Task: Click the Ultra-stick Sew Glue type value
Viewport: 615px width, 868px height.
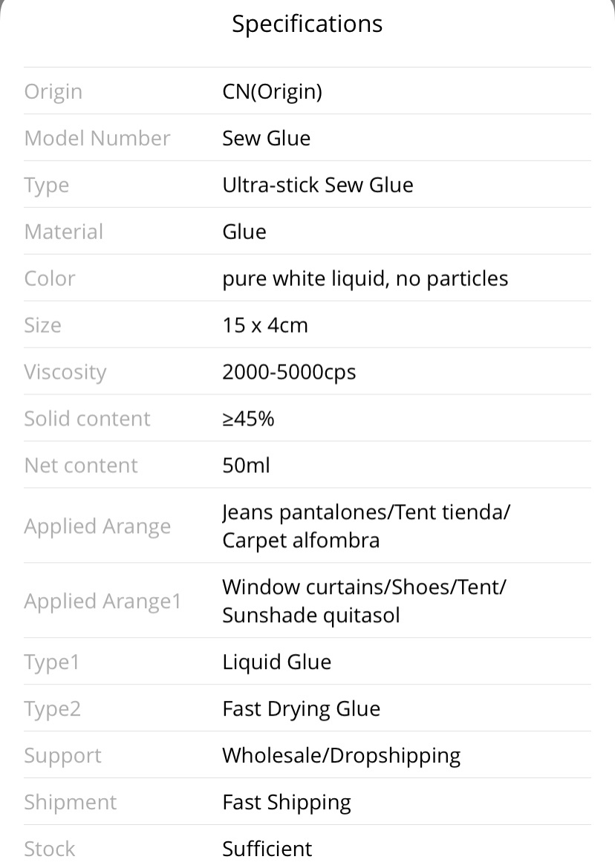Action: pyautogui.click(x=318, y=185)
